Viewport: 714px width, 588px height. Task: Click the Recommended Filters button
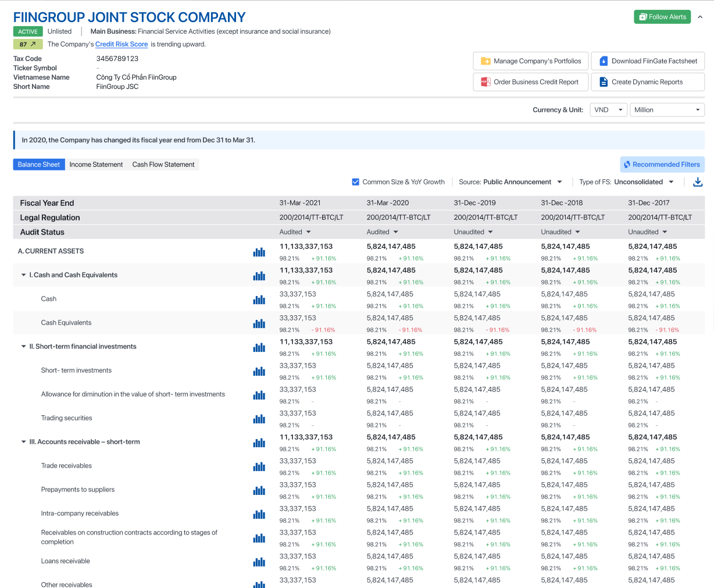click(x=662, y=165)
